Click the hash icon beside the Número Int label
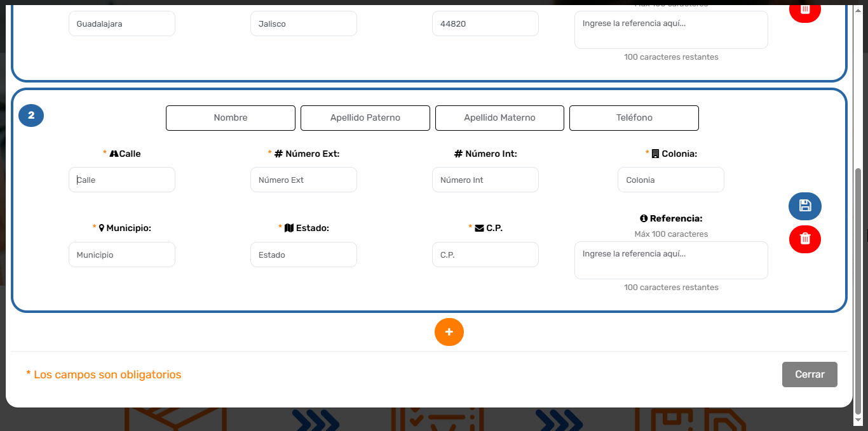This screenshot has width=868, height=431. [458, 154]
